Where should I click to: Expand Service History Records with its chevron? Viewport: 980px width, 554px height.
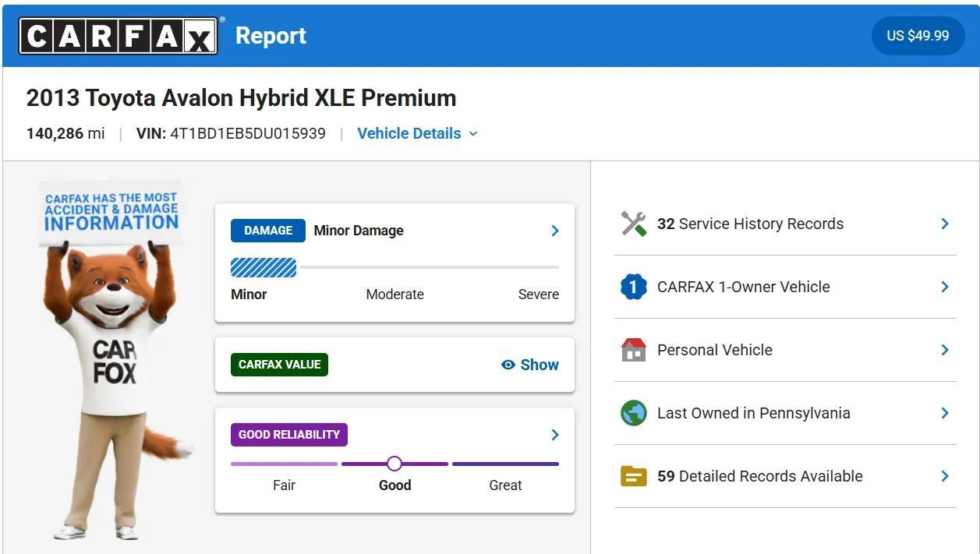pyautogui.click(x=945, y=224)
